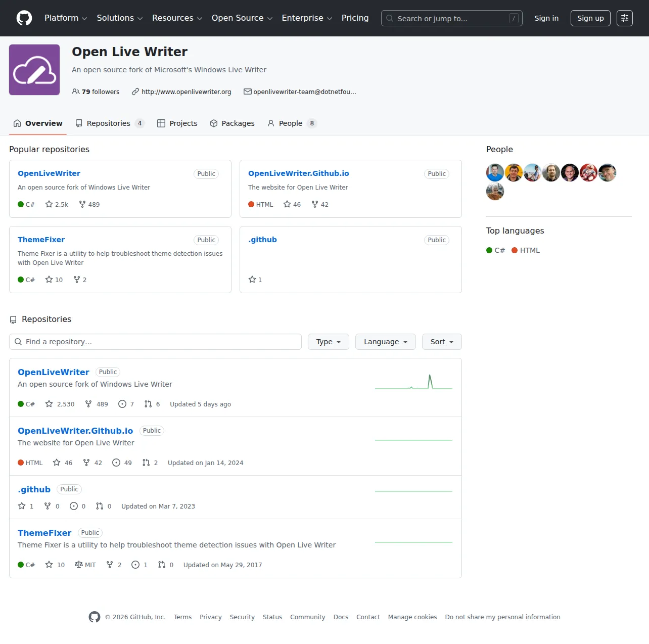Click the 1 star on .github popular card

tap(255, 280)
